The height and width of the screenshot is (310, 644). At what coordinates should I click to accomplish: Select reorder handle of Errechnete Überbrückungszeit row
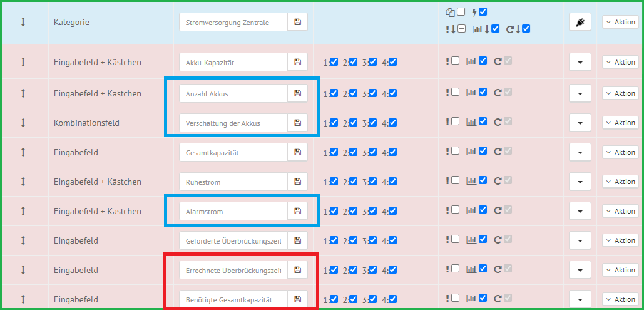tap(23, 270)
